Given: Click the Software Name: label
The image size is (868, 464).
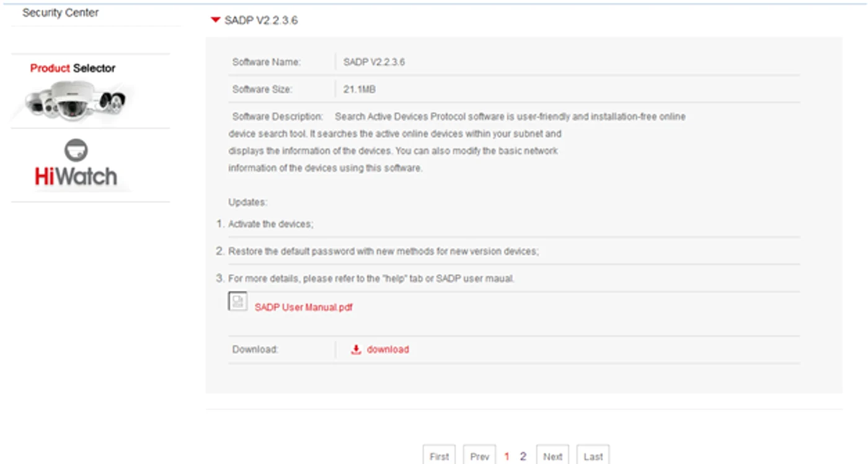Looking at the screenshot, I should pos(267,62).
